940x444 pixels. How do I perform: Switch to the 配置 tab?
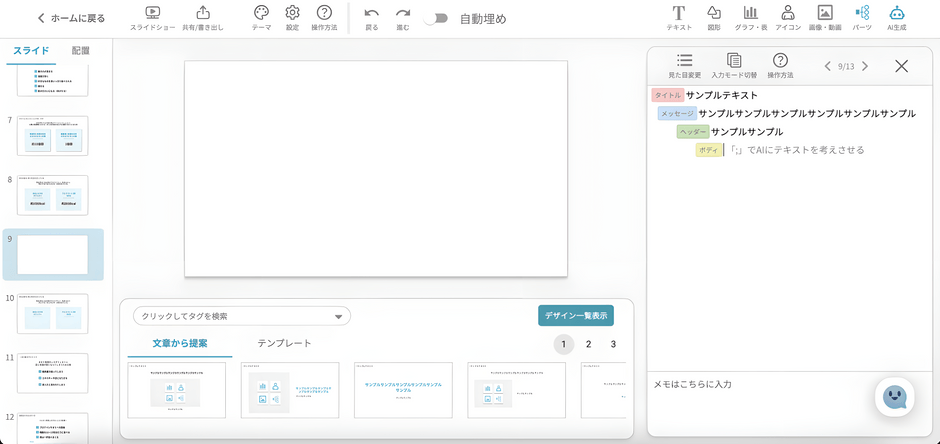(x=81, y=50)
